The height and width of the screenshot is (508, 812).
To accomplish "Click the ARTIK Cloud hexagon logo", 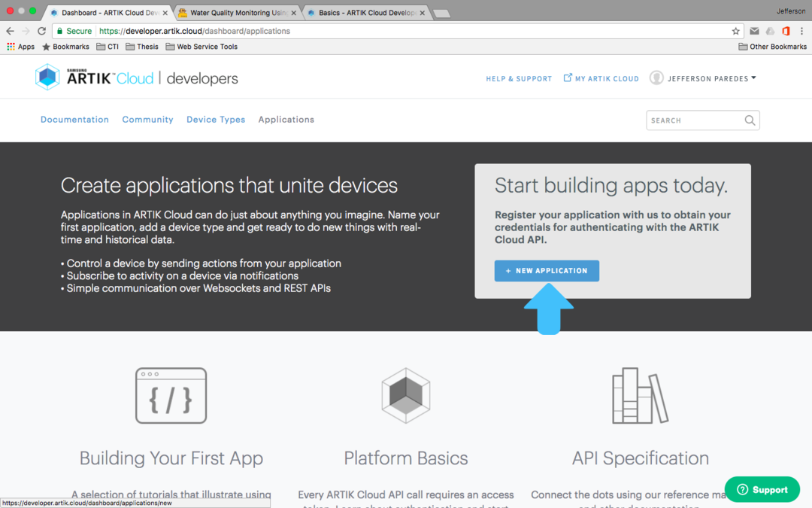I will pos(47,78).
